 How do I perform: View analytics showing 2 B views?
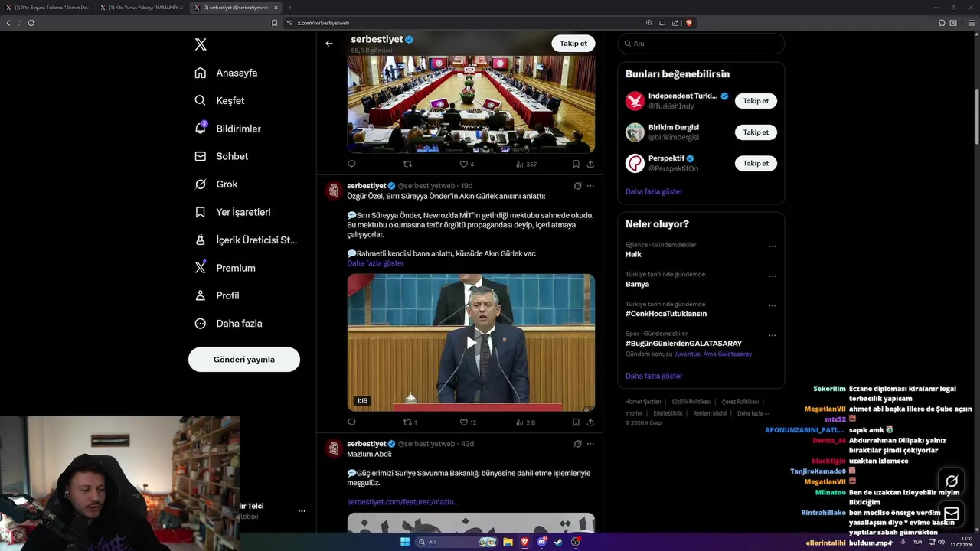coord(525,422)
